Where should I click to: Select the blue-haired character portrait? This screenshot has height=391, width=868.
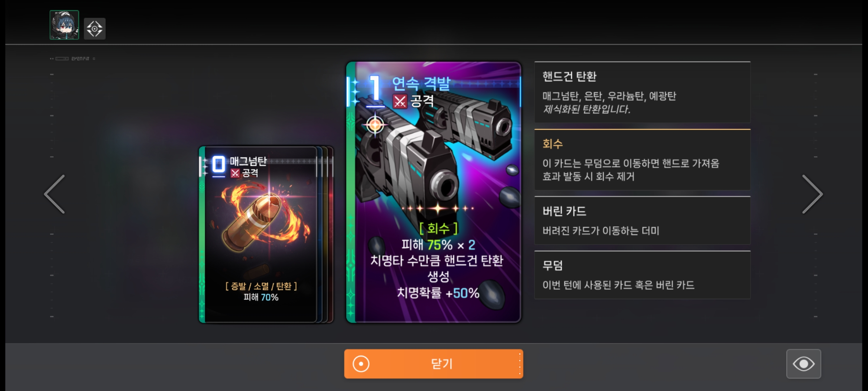[64, 25]
